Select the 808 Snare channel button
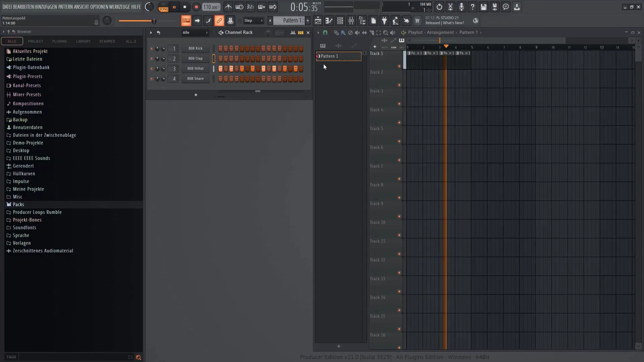Screen dimensions: 644x362 pyautogui.click(x=195, y=79)
